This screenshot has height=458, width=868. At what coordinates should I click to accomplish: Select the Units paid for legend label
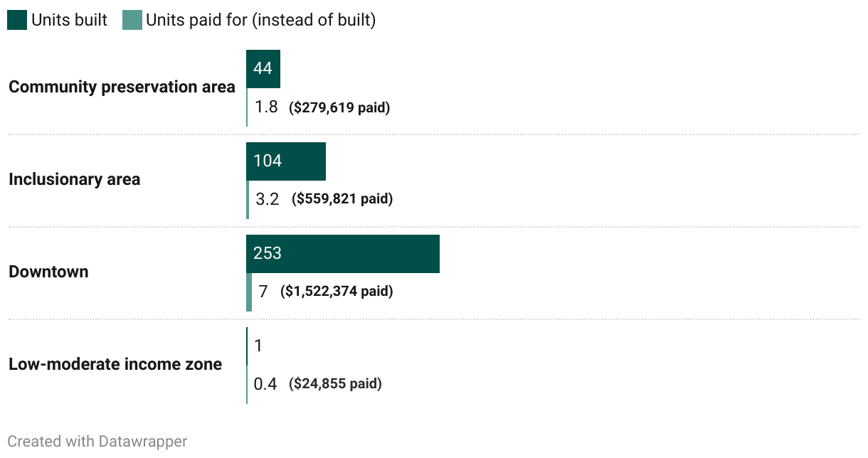(260, 20)
